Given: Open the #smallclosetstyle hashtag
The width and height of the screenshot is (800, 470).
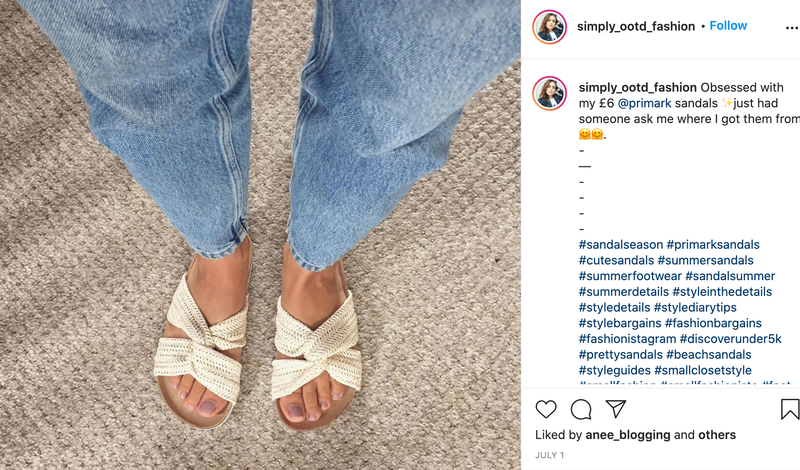Looking at the screenshot, I should coord(703,370).
